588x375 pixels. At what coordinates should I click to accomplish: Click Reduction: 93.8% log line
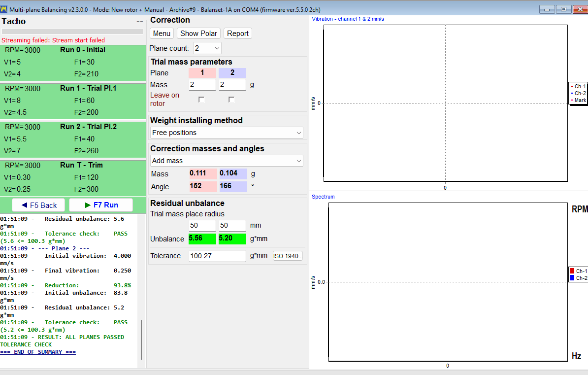pyautogui.click(x=65, y=285)
